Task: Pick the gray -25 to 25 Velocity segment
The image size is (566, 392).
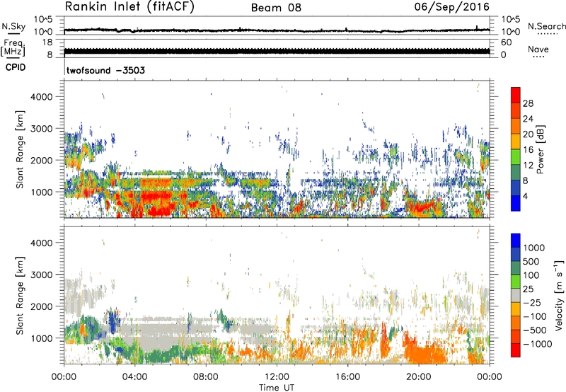Action: click(516, 295)
